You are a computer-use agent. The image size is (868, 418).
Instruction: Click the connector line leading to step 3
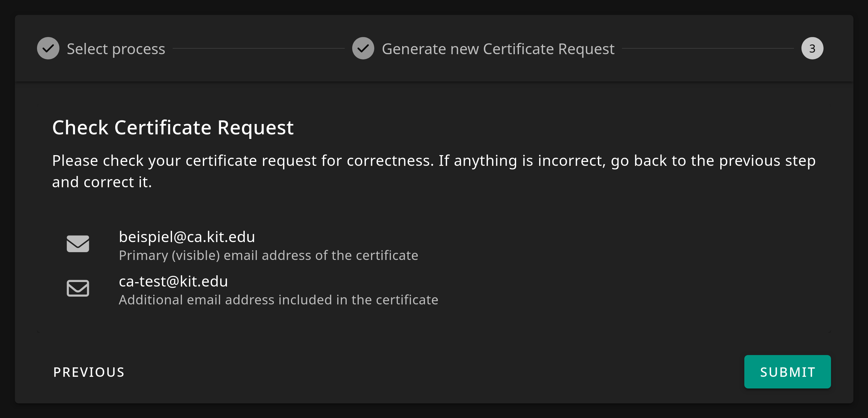(708, 48)
